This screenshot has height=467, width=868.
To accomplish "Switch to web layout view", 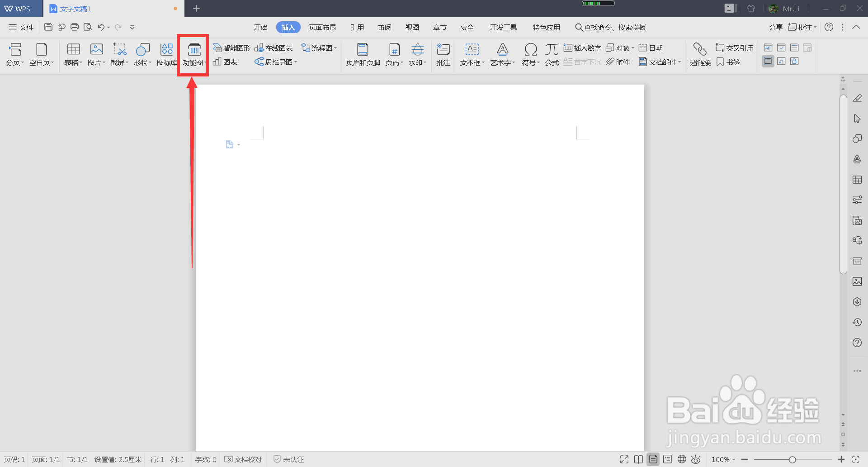I will pos(682,459).
